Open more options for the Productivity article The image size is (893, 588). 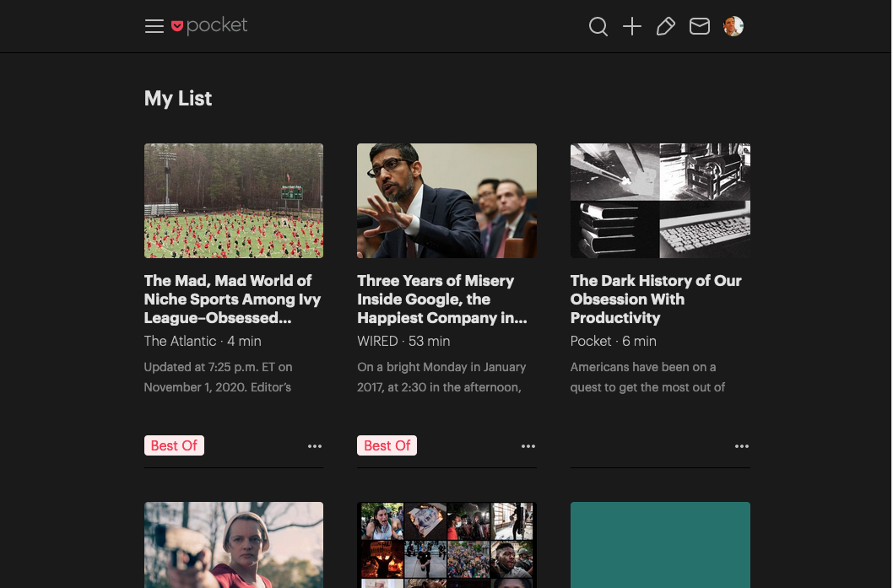(x=742, y=446)
